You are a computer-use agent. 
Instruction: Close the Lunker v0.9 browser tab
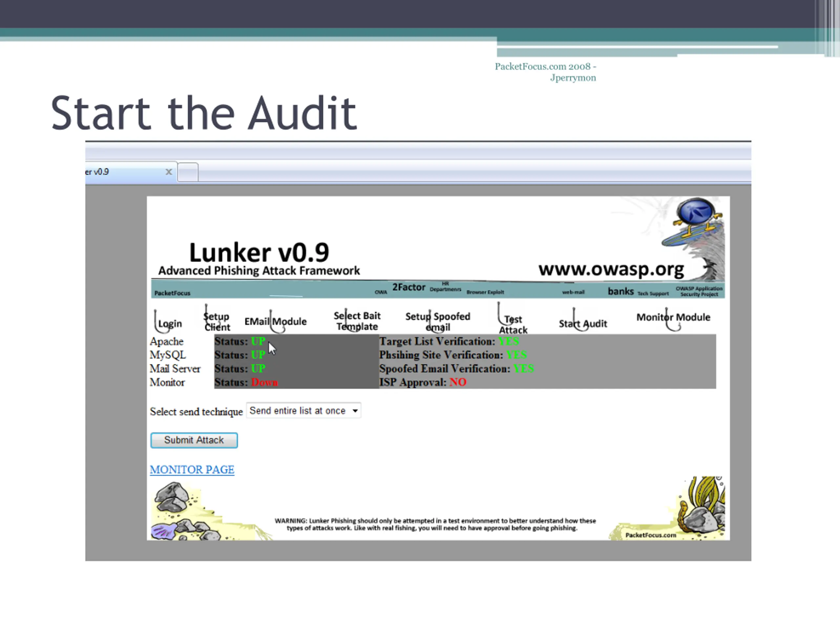coord(169,172)
